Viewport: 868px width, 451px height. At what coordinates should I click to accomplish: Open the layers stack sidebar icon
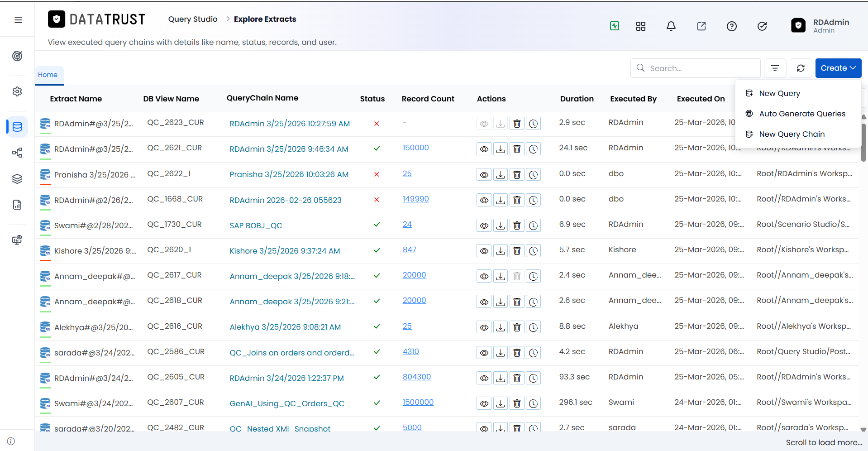pos(17,179)
